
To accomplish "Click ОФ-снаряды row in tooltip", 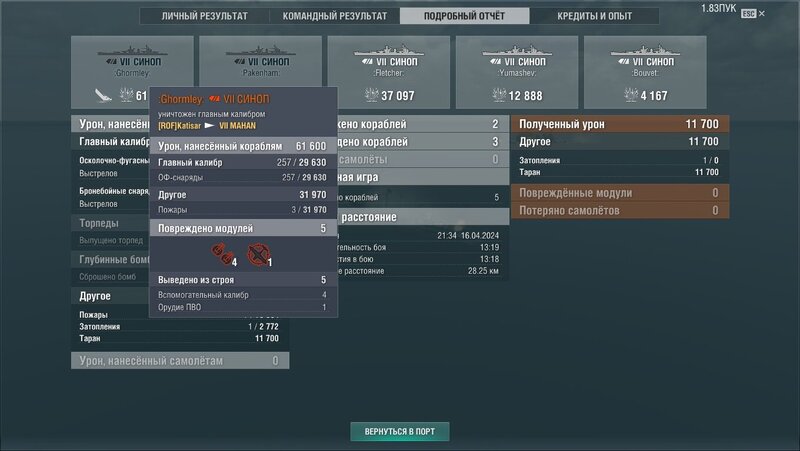I will click(243, 177).
